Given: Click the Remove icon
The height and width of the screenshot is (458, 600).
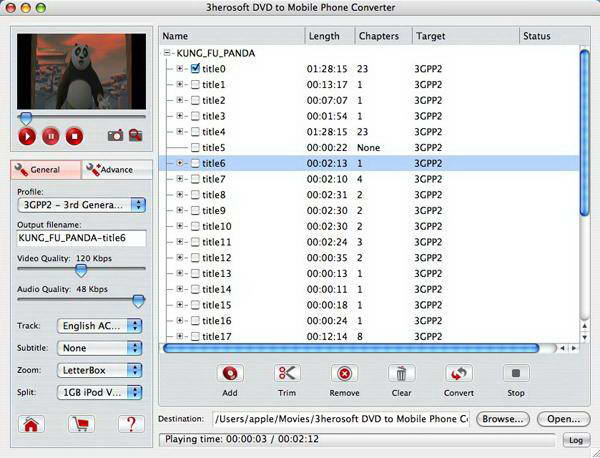Looking at the screenshot, I should click(344, 374).
